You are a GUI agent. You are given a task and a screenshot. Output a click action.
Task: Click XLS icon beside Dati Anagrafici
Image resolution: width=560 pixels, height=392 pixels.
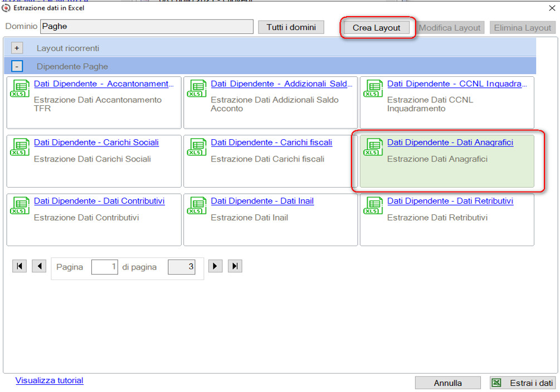(373, 147)
